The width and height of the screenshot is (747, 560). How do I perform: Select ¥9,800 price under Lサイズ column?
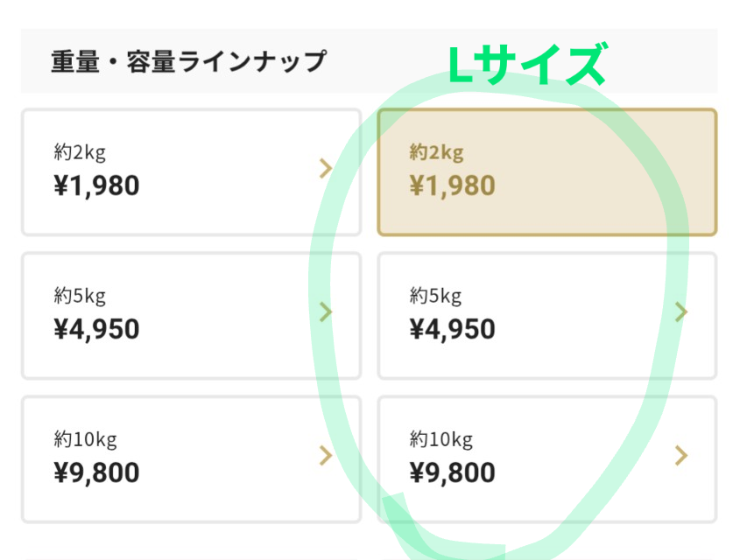pyautogui.click(x=452, y=473)
